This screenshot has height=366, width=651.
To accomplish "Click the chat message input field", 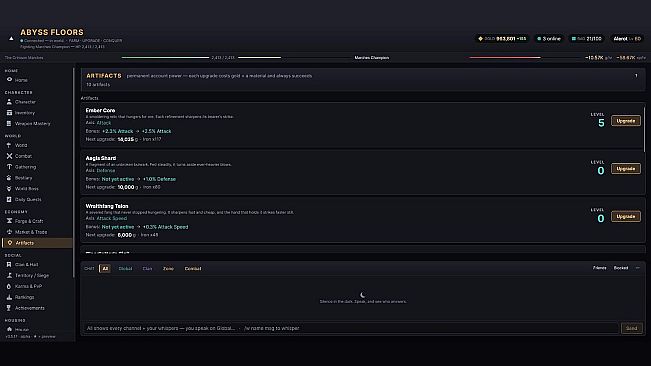I will point(350,328).
